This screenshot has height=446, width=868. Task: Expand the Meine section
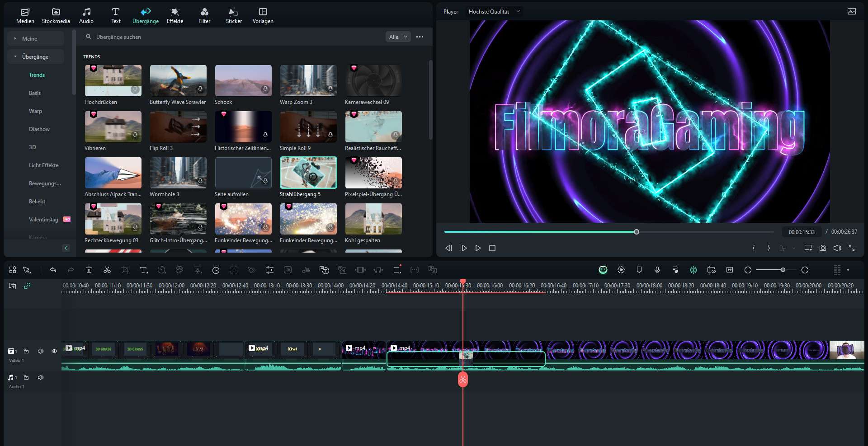35,39
